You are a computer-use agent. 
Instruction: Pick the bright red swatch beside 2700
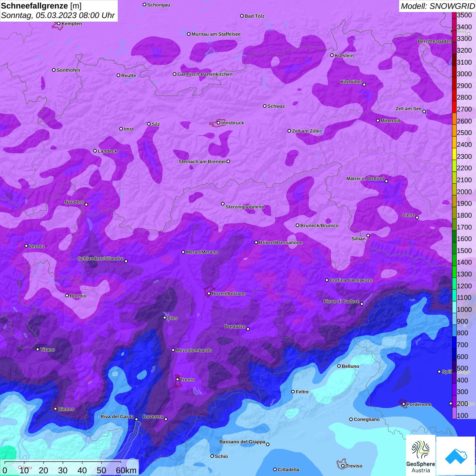[x=454, y=107]
